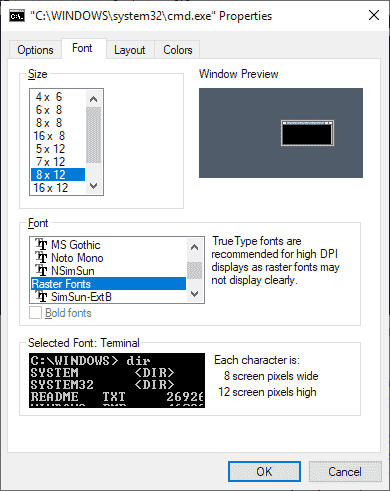Switch to the Options tab

point(35,50)
